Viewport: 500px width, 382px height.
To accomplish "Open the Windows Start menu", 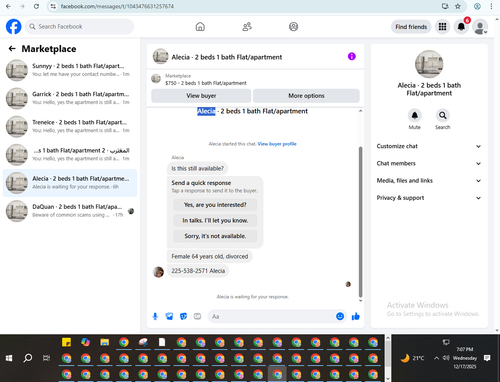I will pyautogui.click(x=9, y=358).
